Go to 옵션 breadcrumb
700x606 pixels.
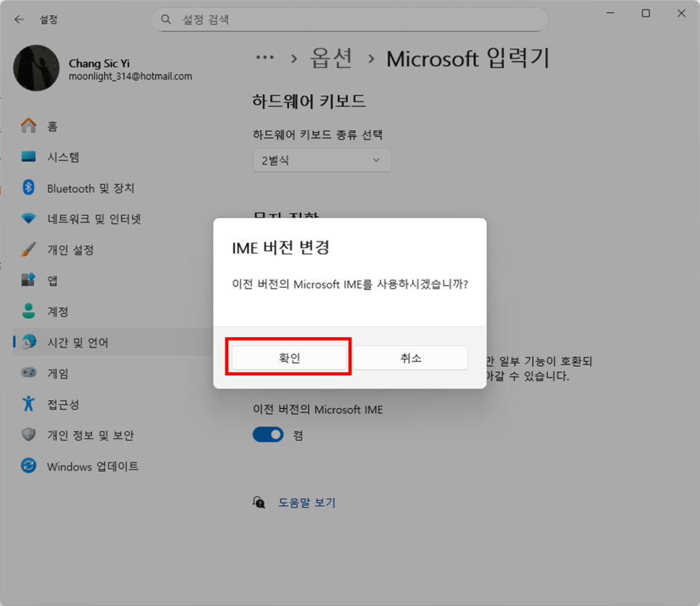(x=332, y=59)
